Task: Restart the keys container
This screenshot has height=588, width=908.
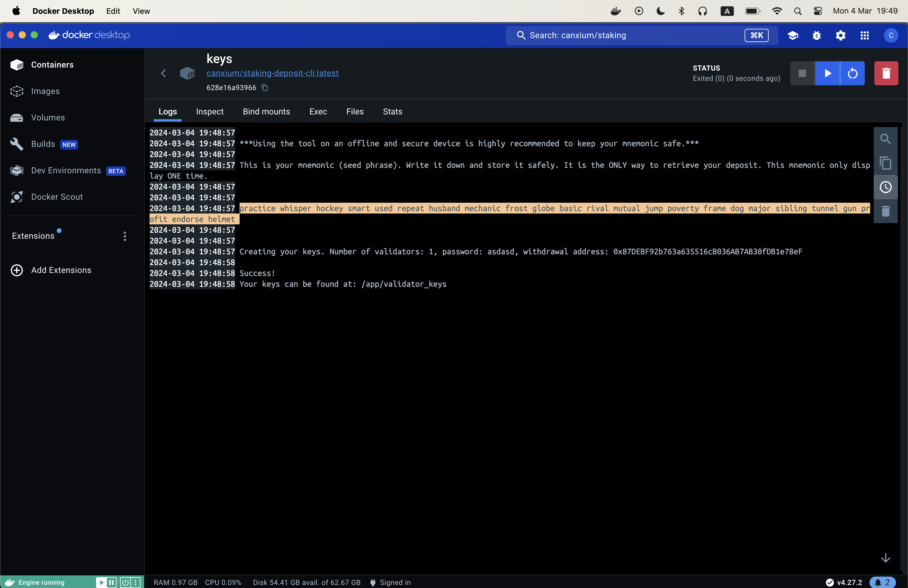Action: pos(853,73)
